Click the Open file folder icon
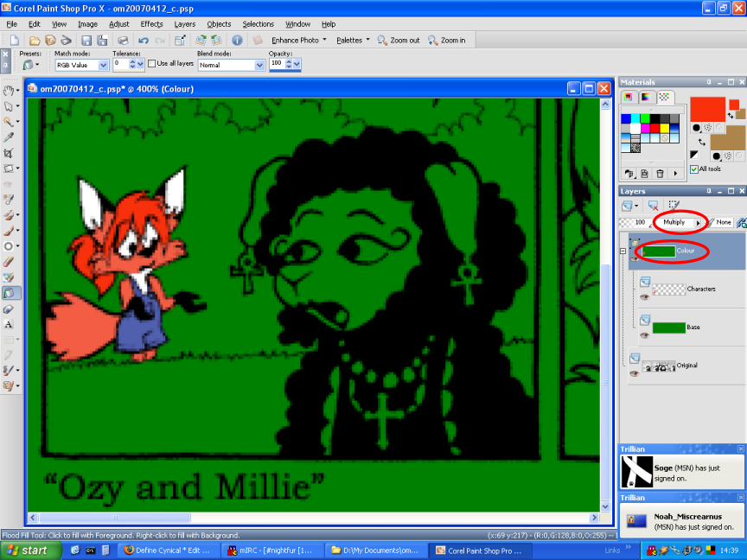 point(35,41)
